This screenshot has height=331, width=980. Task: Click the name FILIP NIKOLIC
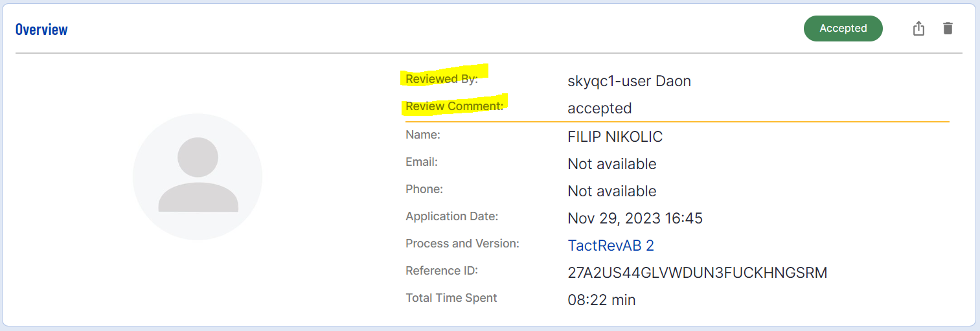click(x=615, y=137)
